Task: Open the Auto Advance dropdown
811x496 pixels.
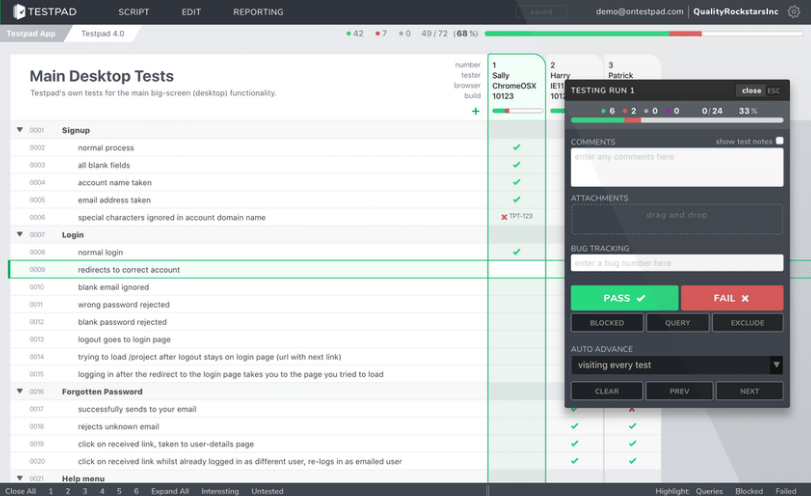Action: 677,365
